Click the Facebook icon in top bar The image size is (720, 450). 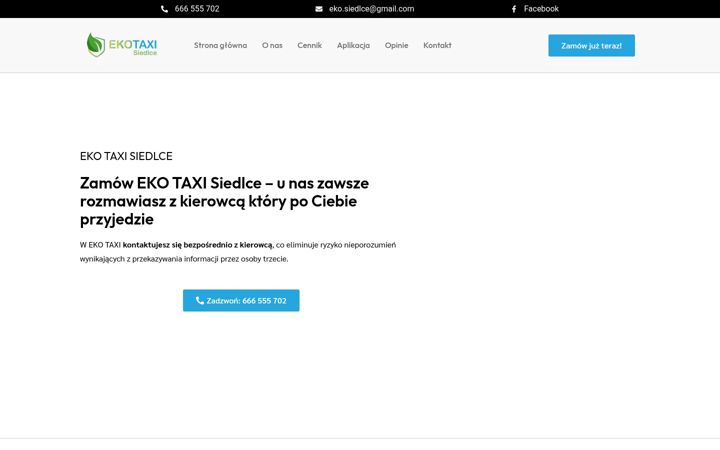pos(514,9)
